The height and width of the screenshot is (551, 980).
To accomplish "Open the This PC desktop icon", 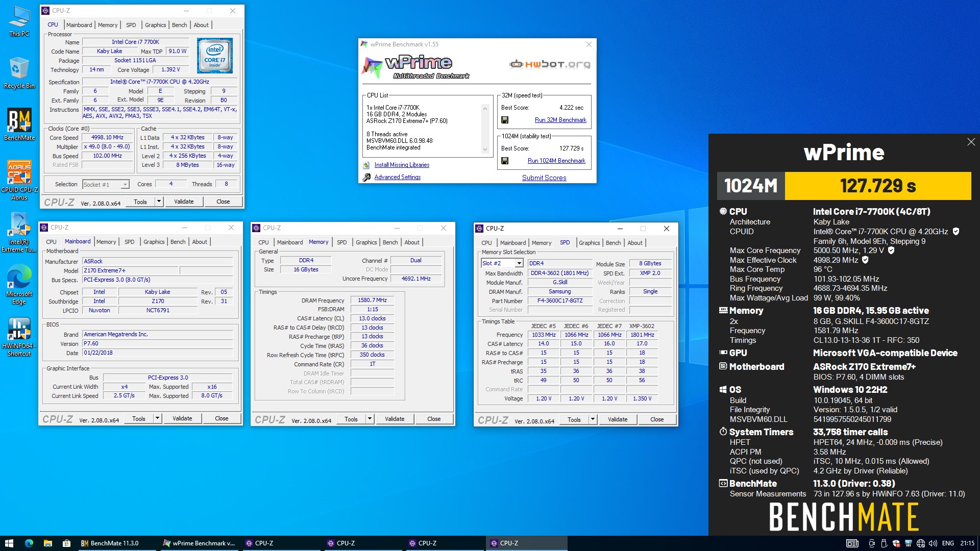I will click(x=19, y=21).
